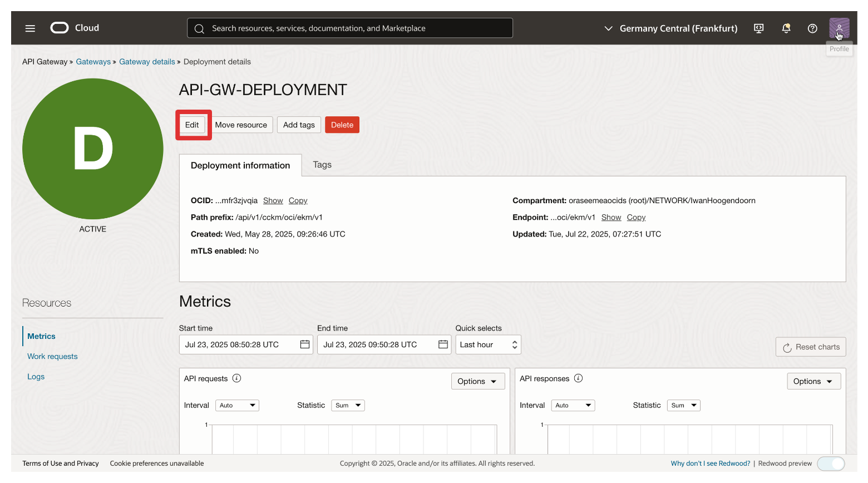Open End time calendar picker icon
The width and height of the screenshot is (868, 483).
[443, 344]
